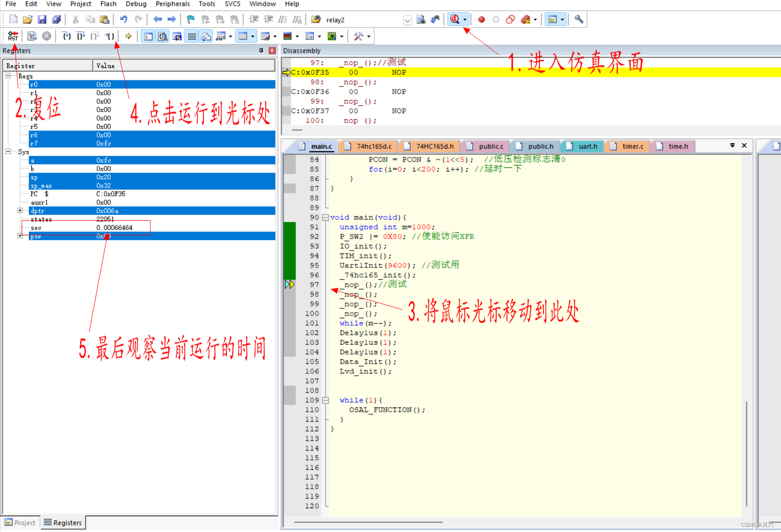
Task: Close the active editor tab
Action: click(744, 145)
